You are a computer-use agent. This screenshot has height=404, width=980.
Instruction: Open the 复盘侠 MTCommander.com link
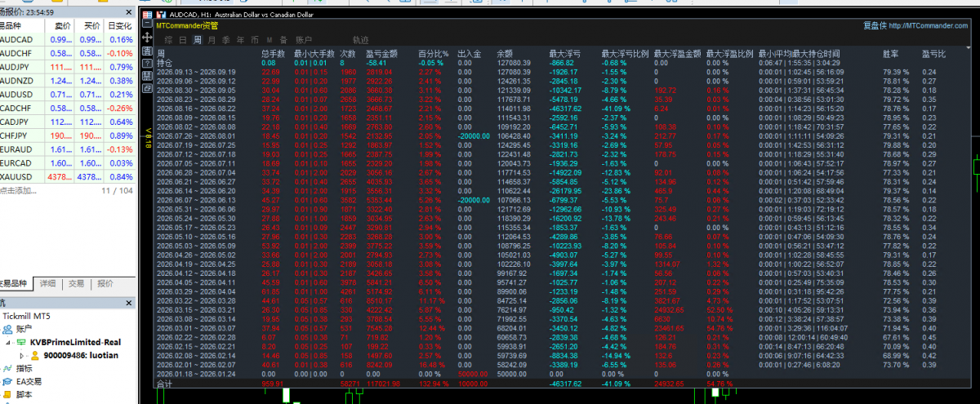click(x=916, y=25)
